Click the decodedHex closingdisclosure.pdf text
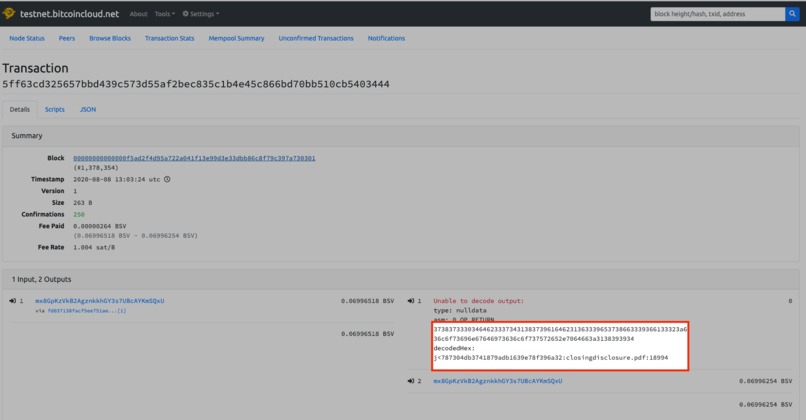The height and width of the screenshot is (420, 806). (x=551, y=358)
